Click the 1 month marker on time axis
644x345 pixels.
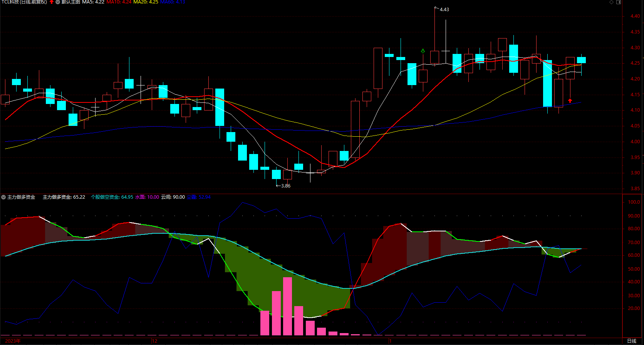pyautogui.click(x=390, y=341)
